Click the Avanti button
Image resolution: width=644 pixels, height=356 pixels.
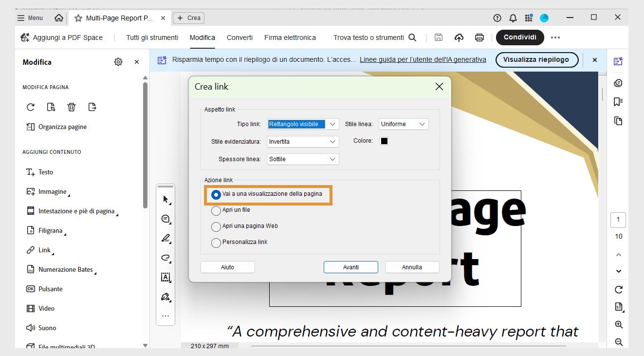tap(350, 267)
